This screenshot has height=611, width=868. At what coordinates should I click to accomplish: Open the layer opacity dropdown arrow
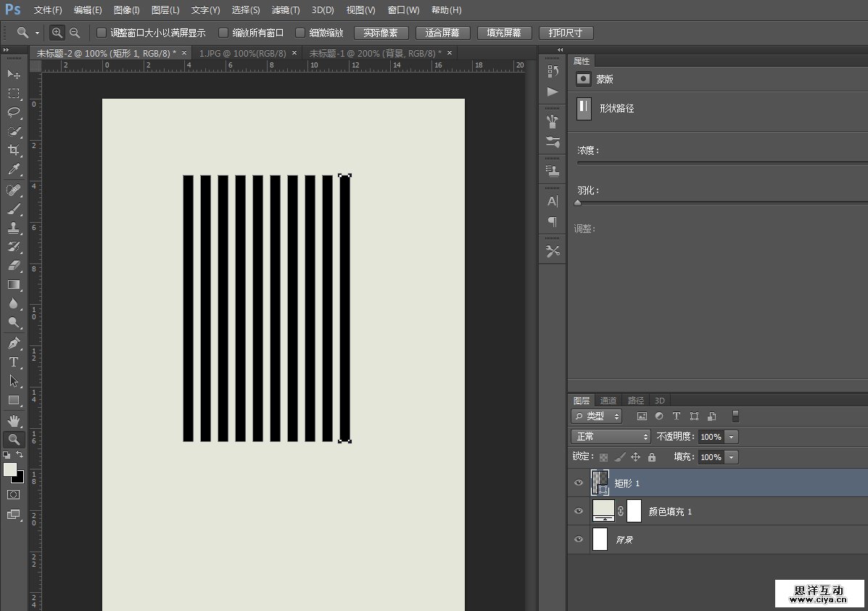(732, 437)
